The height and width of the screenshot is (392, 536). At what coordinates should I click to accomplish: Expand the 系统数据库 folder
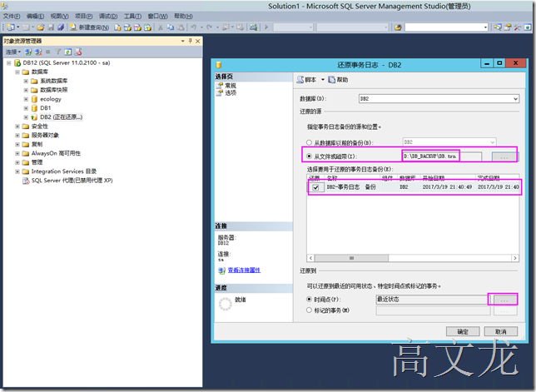tap(26, 81)
